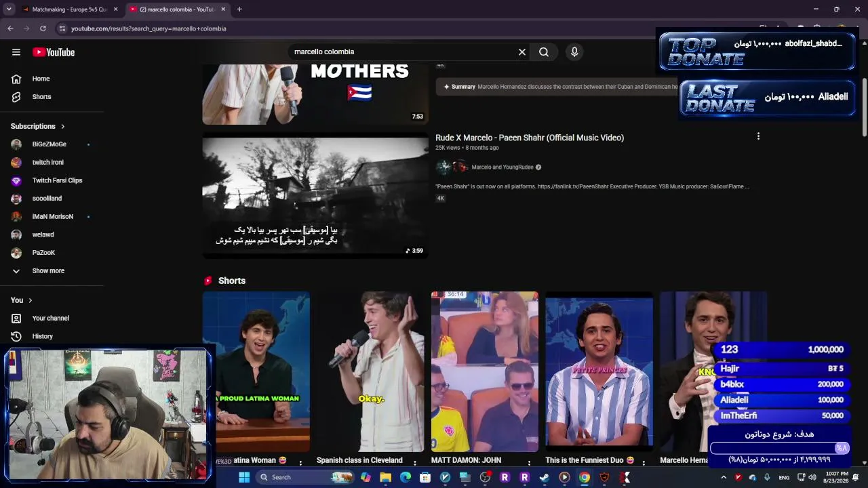Play the 7:53 Mothers video thumbnail
868x488 pixels.
point(315,94)
